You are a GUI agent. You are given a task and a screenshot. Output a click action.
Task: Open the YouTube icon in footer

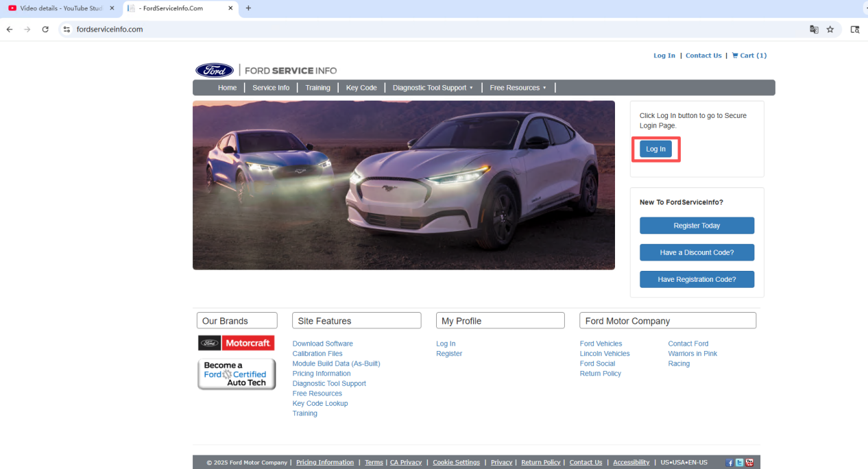[x=749, y=463]
